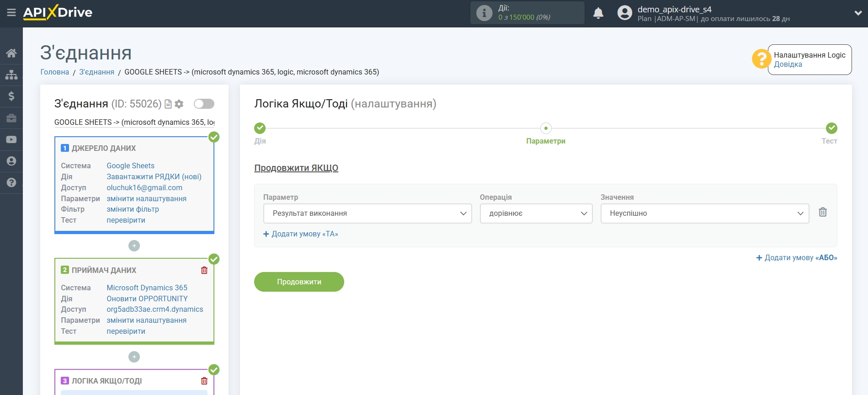Viewport: 868px width, 395px height.
Task: Open the Параметр dropdown Результат виконання
Action: click(x=367, y=214)
